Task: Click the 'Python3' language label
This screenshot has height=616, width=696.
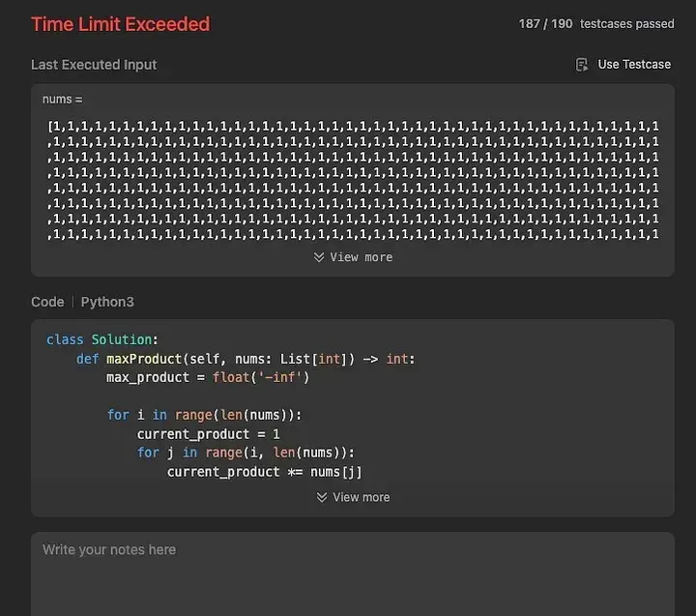Action: [x=107, y=302]
